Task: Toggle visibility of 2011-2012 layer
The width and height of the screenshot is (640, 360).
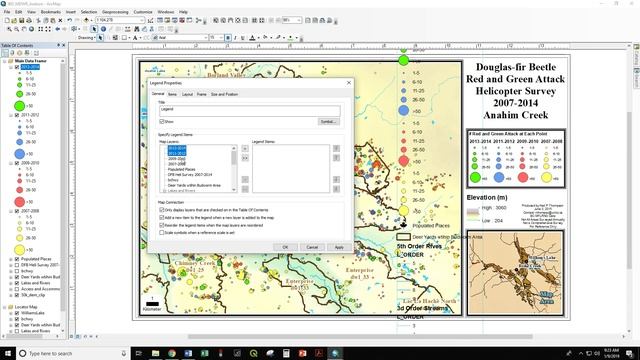Action: [17, 115]
